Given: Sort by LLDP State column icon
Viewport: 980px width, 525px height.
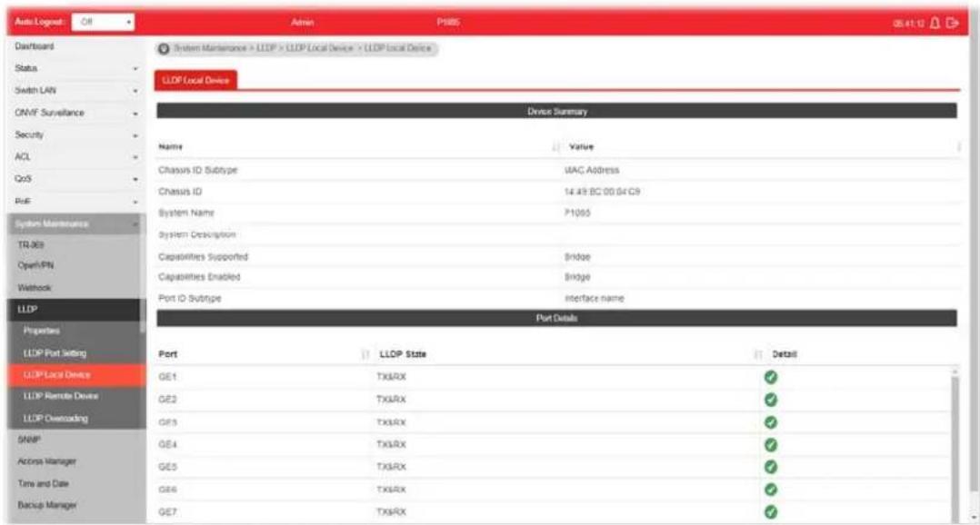Looking at the screenshot, I should (x=757, y=354).
